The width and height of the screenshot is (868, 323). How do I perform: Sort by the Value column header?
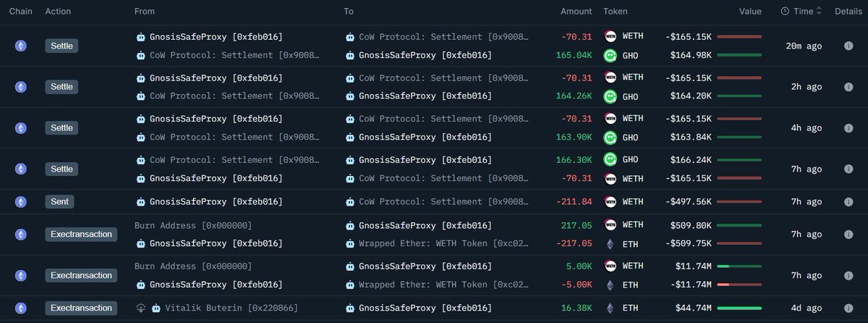750,12
